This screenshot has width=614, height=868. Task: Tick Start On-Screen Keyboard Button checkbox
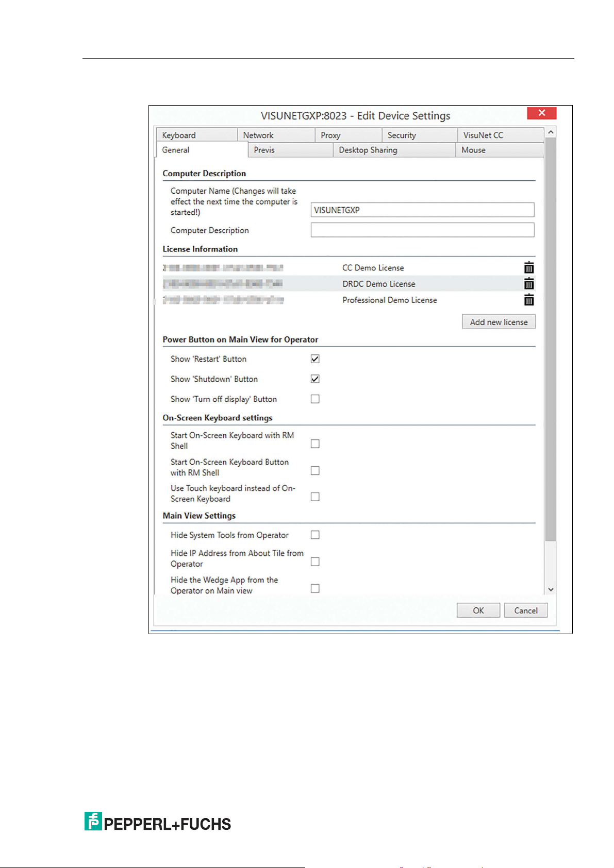tap(315, 470)
